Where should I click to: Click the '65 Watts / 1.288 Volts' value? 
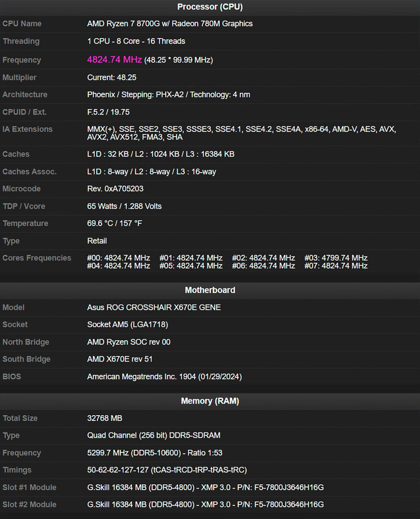(125, 206)
